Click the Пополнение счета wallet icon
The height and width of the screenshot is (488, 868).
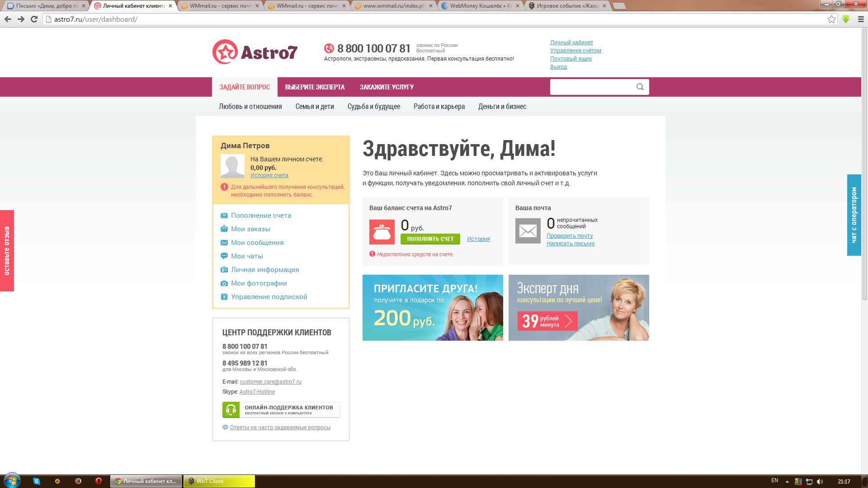coord(224,216)
